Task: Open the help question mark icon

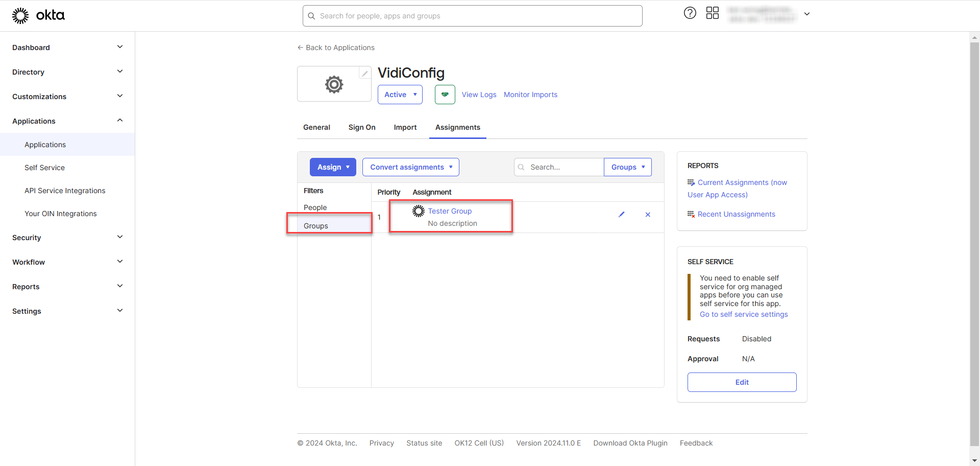Action: pos(690,13)
